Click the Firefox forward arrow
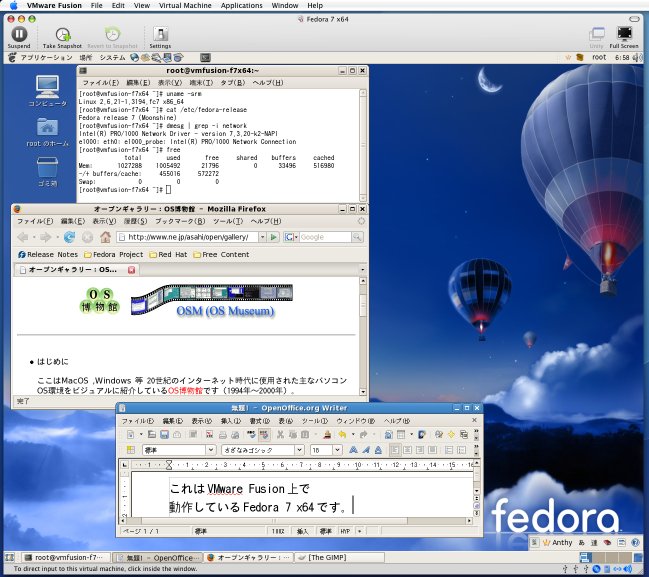Image resolution: width=649 pixels, height=577 pixels. [46, 237]
